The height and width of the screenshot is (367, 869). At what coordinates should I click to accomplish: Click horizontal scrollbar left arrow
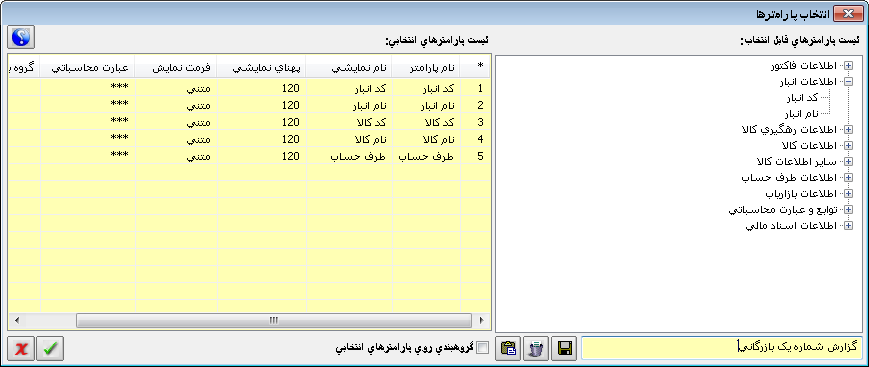click(x=17, y=320)
